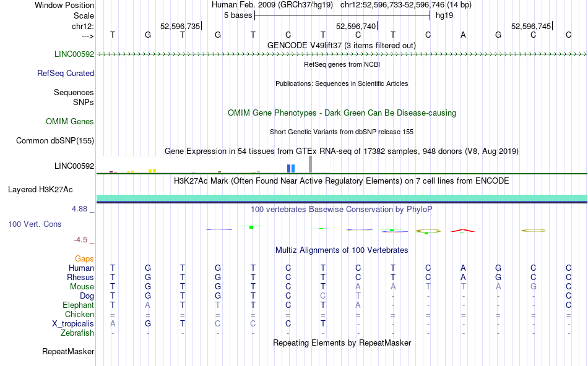The height and width of the screenshot is (366, 588).
Task: Click the -4.5 conservation scale value
Action: click(80, 240)
